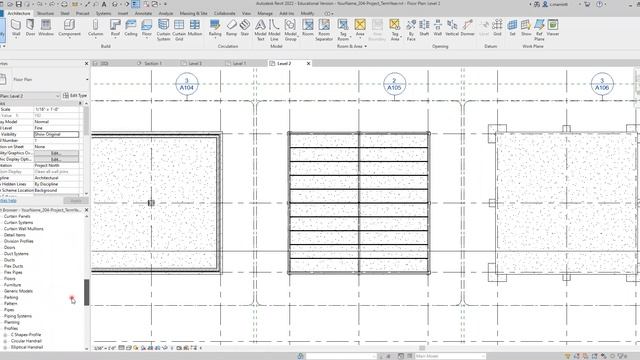Select the Room Separator tool
640x360 pixels.
(x=324, y=29)
